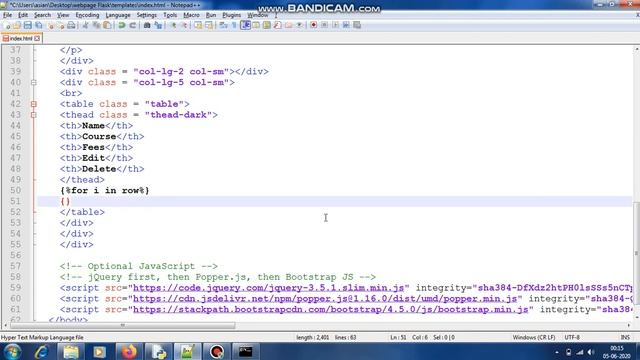Open the View menu

(63, 15)
